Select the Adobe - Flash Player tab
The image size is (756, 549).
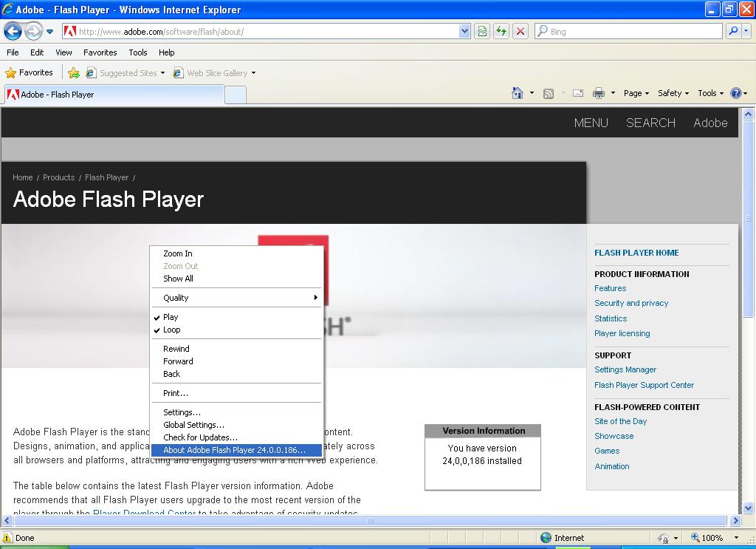(114, 95)
